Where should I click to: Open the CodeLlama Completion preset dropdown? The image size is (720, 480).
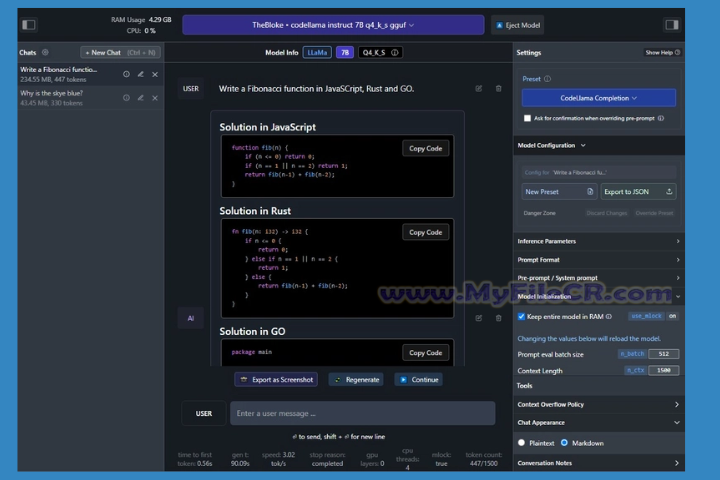(599, 98)
